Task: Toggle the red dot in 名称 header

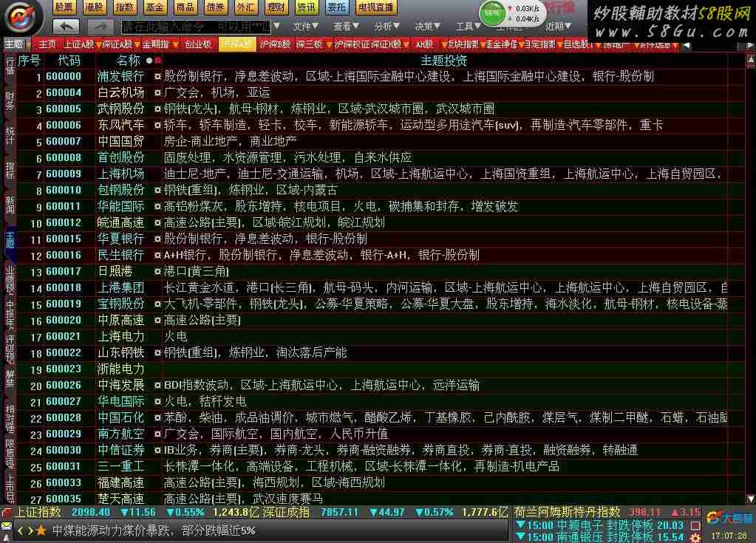Action: pyautogui.click(x=157, y=61)
